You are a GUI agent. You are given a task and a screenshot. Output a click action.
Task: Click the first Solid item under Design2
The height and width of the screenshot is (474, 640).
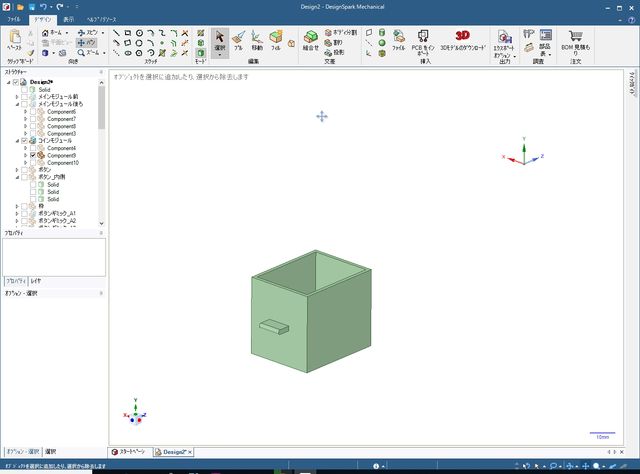tap(44, 89)
